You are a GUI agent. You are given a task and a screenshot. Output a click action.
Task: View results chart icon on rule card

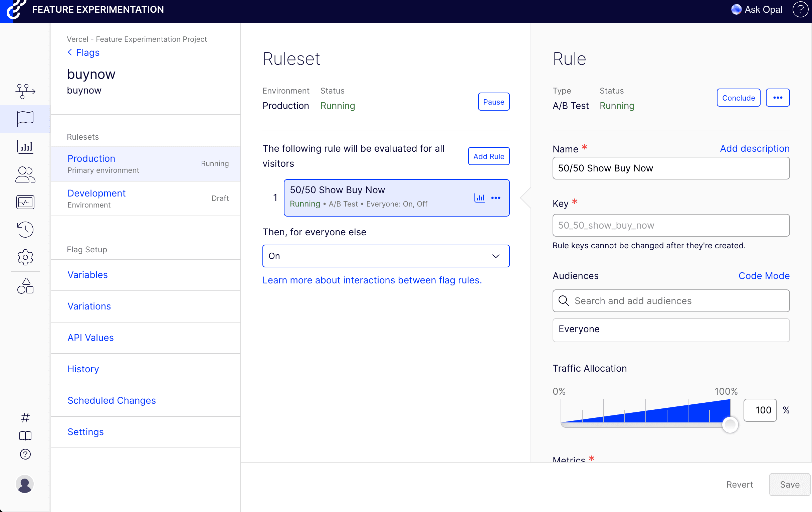click(x=479, y=198)
